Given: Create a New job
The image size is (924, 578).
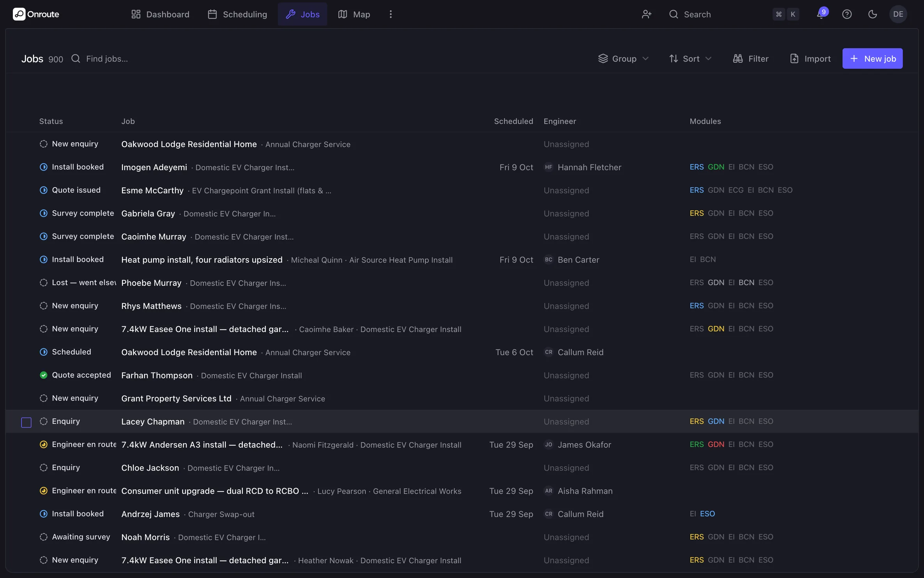Looking at the screenshot, I should pyautogui.click(x=872, y=59).
